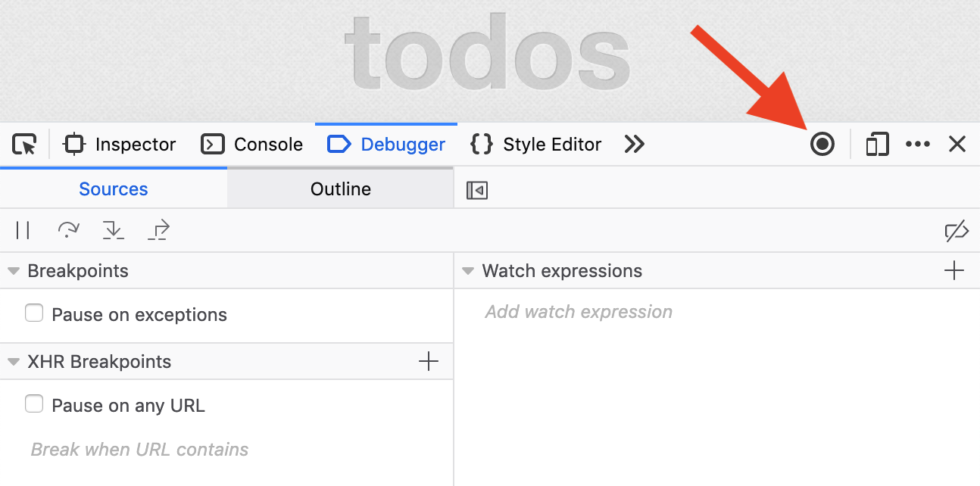
Task: Switch to the Inspector tab
Action: [x=120, y=144]
